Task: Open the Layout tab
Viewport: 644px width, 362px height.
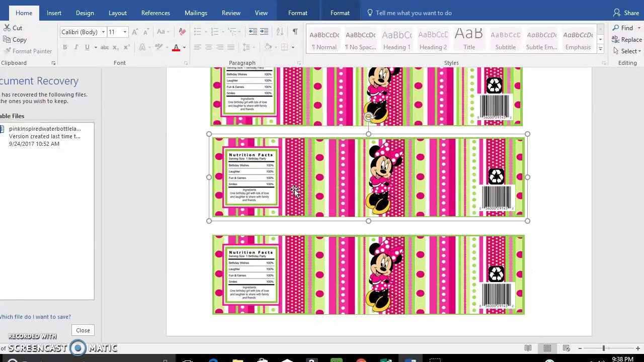Action: click(118, 13)
